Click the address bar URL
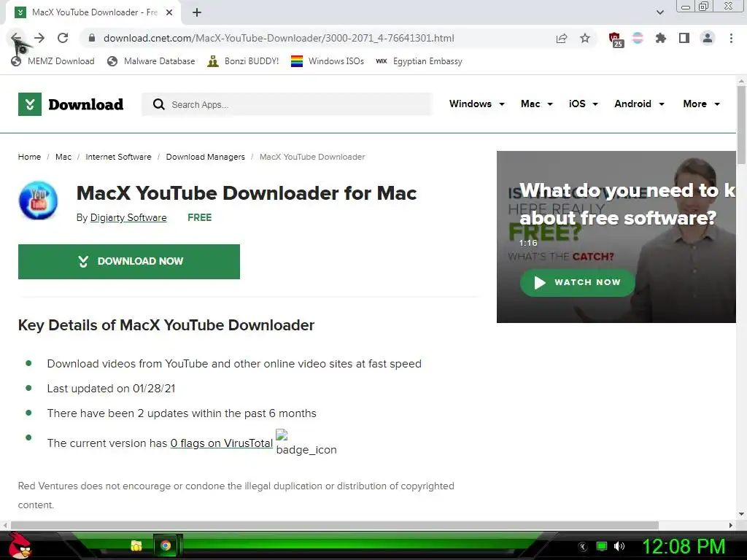The image size is (747, 560). click(x=279, y=38)
